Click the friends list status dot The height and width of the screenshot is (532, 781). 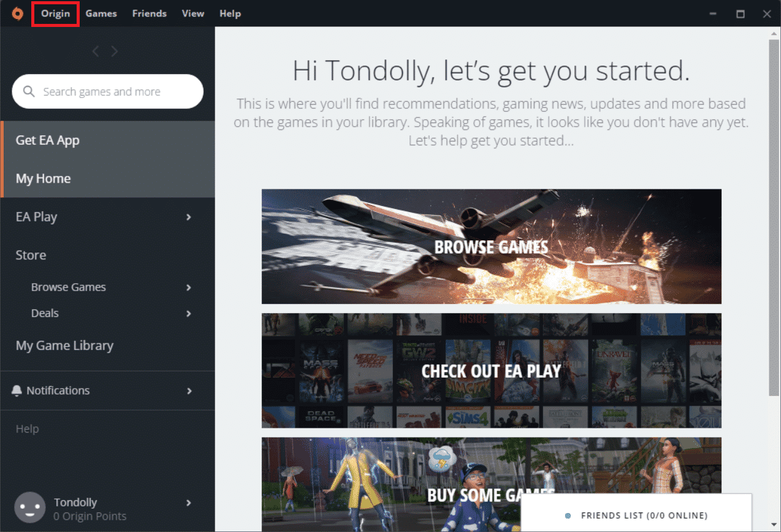point(568,515)
